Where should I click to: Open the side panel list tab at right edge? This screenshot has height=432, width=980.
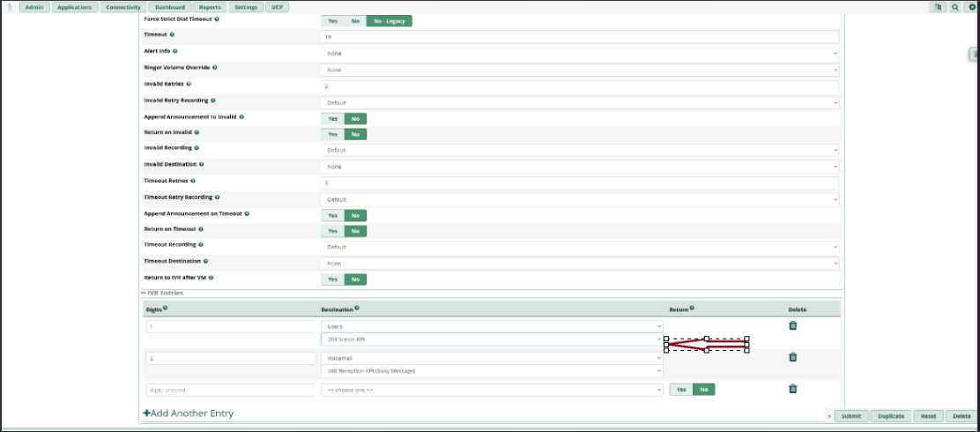click(x=975, y=55)
